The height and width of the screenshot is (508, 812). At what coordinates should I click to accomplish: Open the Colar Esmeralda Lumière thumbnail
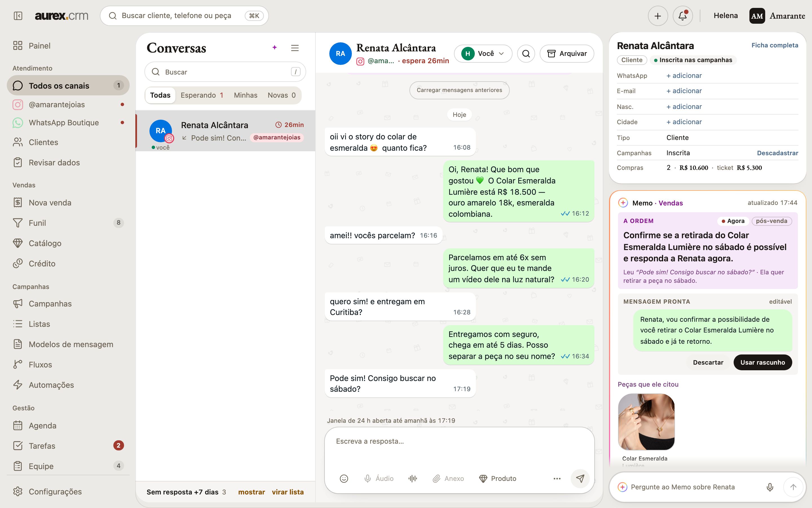[646, 422]
